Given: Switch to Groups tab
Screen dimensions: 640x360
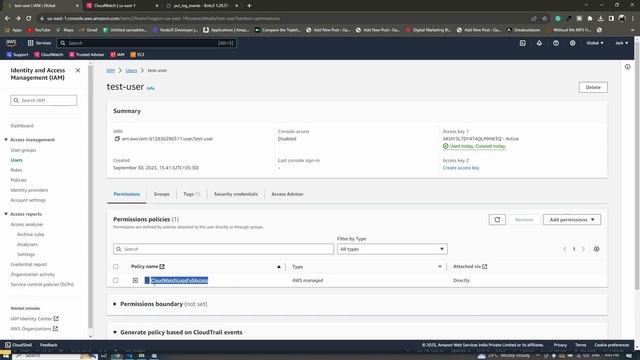Looking at the screenshot, I should (162, 194).
